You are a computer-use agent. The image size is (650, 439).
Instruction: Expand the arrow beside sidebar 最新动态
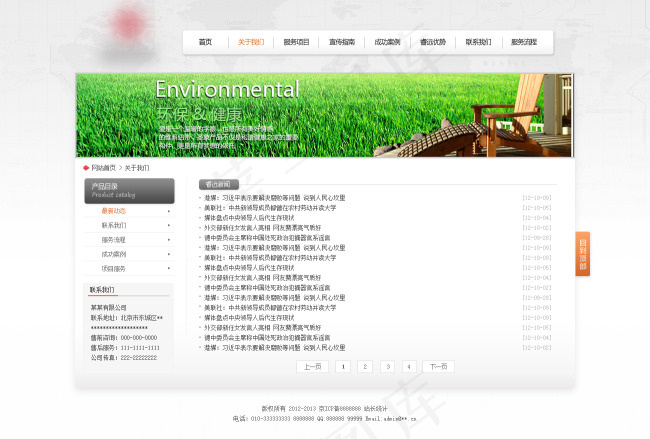coord(169,211)
